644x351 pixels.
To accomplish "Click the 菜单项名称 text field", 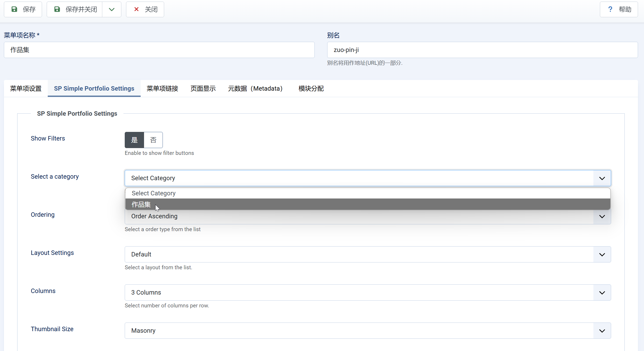I will coord(159,50).
